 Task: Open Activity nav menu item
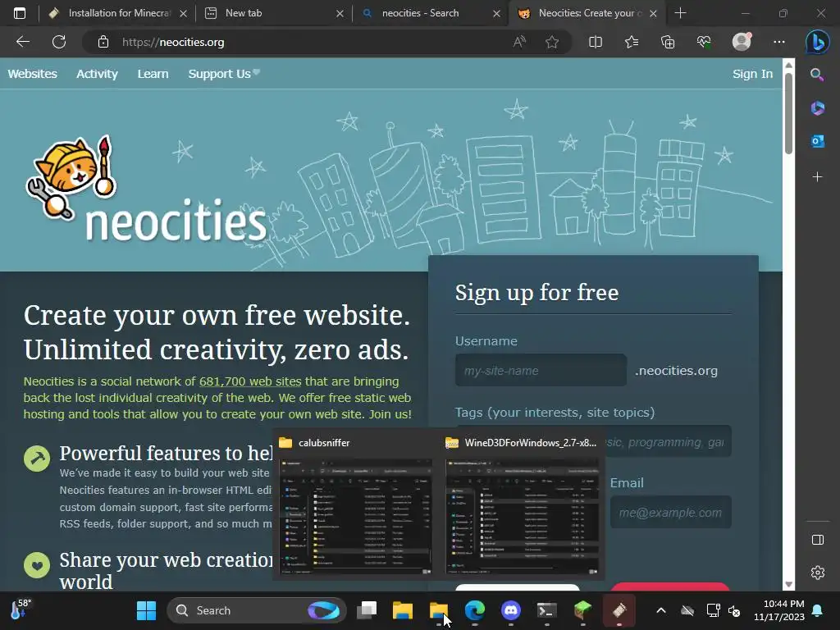coord(97,74)
